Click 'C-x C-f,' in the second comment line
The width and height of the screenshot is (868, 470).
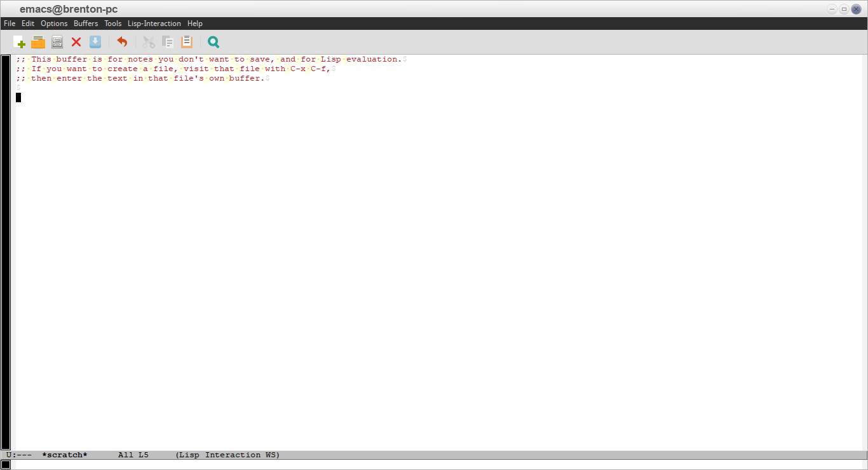[x=311, y=69]
